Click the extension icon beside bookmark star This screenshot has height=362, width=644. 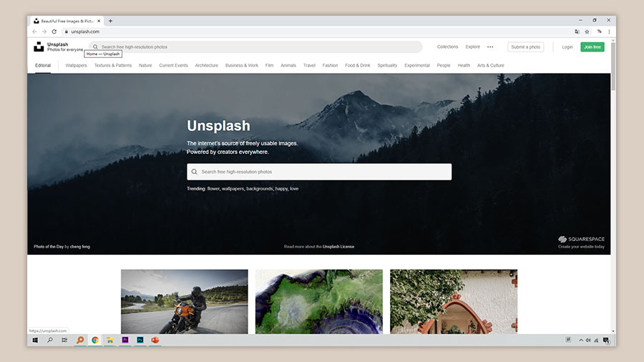point(599,31)
